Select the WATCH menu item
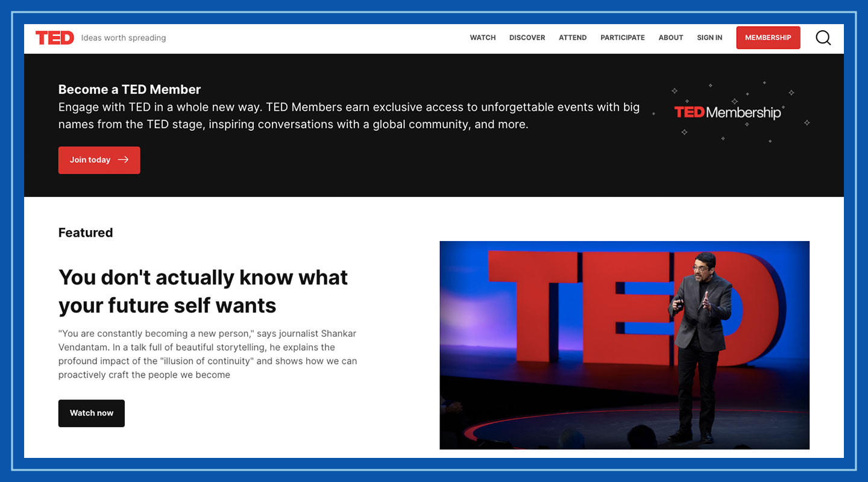Screen dimensions: 868x482 pos(482,37)
